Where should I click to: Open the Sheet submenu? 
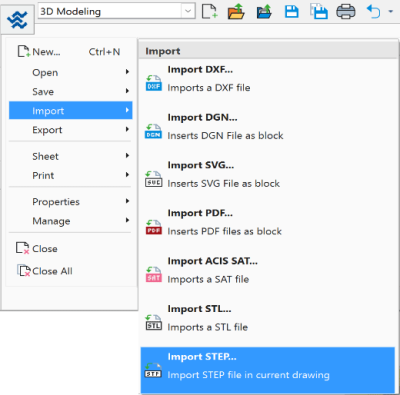tap(70, 156)
